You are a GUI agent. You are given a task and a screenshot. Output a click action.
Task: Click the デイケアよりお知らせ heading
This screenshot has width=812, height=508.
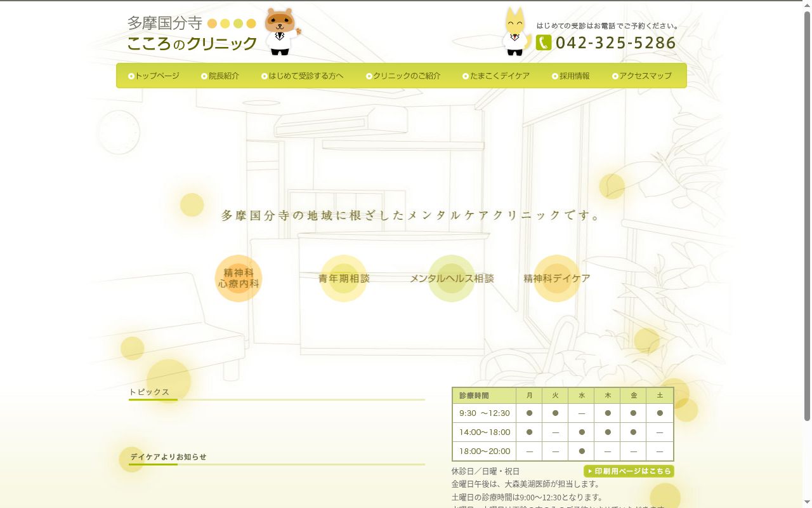(x=168, y=457)
